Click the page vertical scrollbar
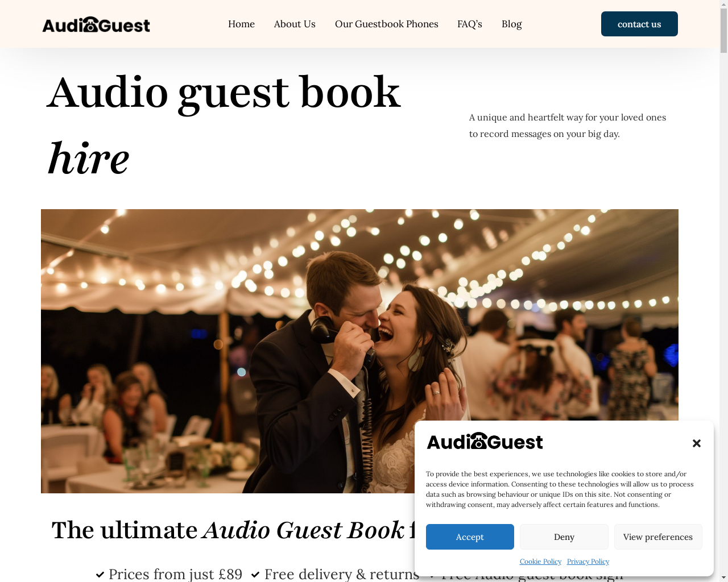The image size is (728, 582). tap(723, 291)
